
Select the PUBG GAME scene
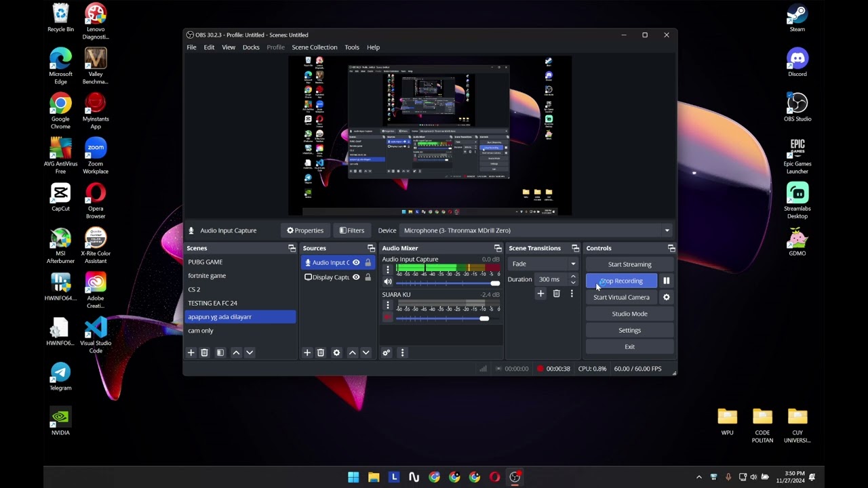point(241,262)
